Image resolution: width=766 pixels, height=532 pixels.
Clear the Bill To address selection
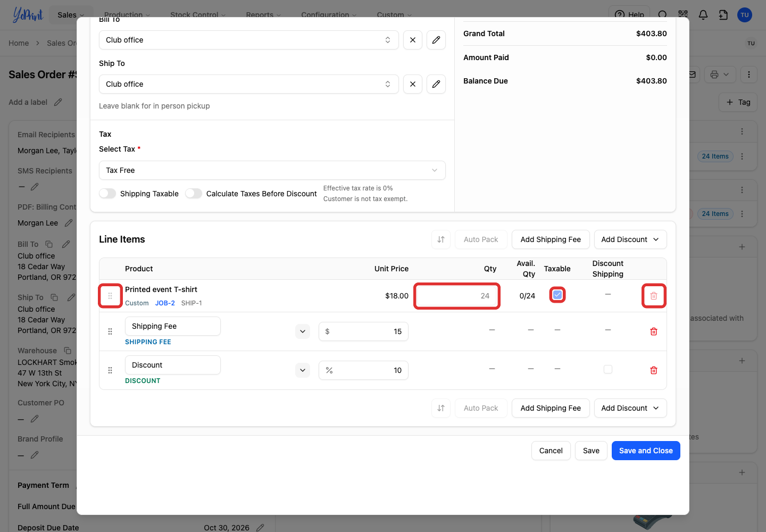coord(413,40)
